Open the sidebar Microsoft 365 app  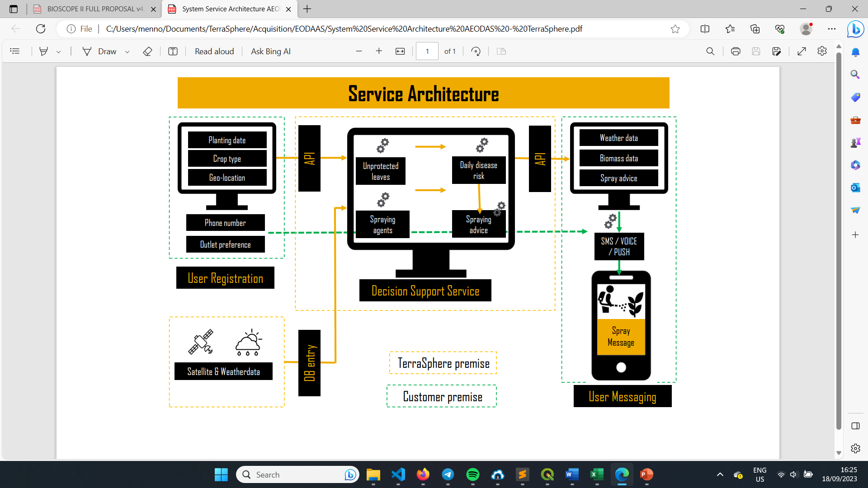point(855,165)
